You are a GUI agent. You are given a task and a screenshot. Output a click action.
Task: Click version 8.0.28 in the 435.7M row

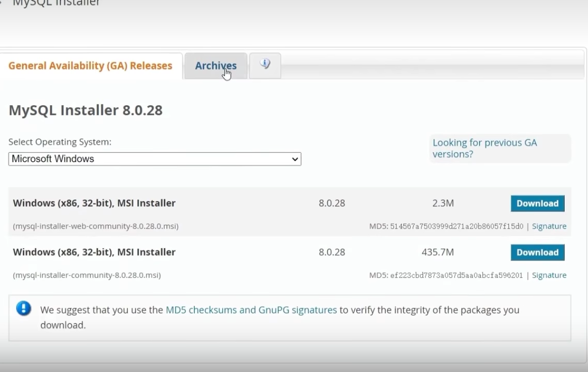pos(332,252)
